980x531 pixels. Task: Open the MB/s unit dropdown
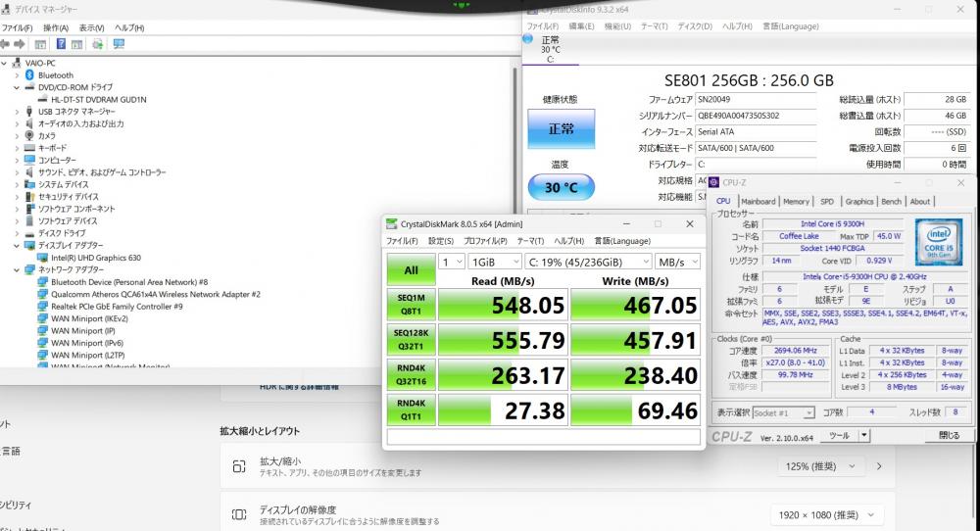coord(677,262)
